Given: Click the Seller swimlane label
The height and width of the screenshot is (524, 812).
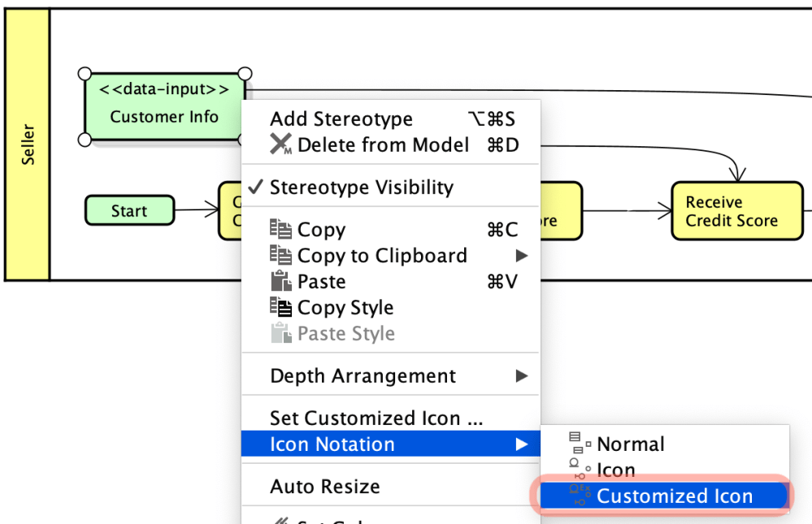Looking at the screenshot, I should pos(28,136).
